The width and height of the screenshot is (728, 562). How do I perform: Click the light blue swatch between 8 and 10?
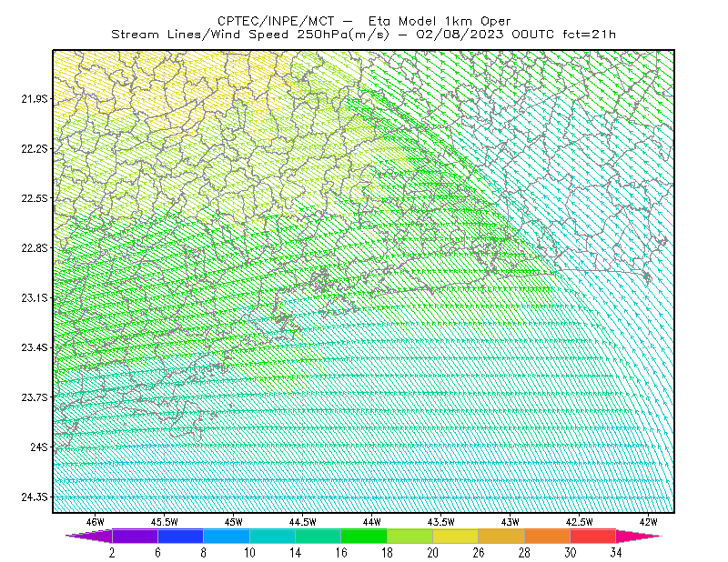click(x=227, y=536)
